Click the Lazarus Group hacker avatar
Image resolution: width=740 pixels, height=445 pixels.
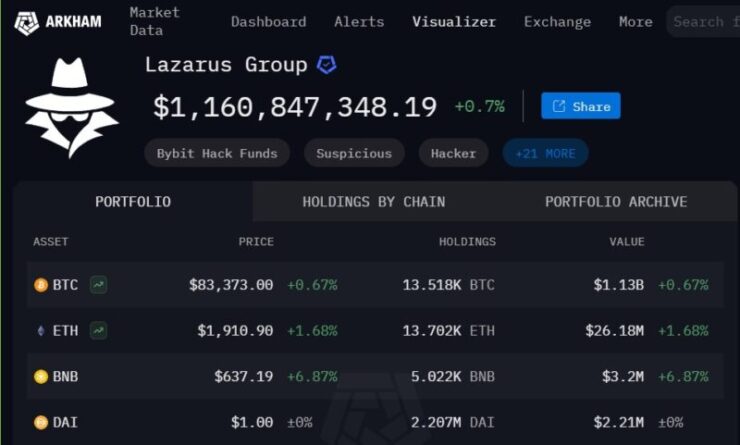click(x=71, y=108)
